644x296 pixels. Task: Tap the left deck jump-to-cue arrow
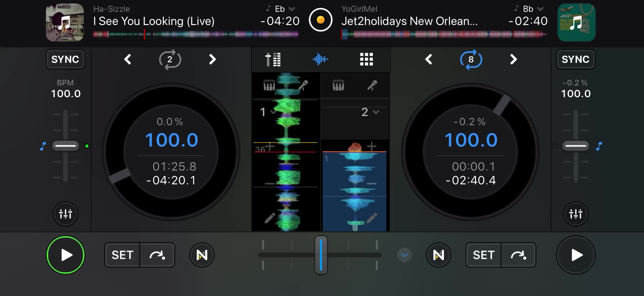(157, 255)
